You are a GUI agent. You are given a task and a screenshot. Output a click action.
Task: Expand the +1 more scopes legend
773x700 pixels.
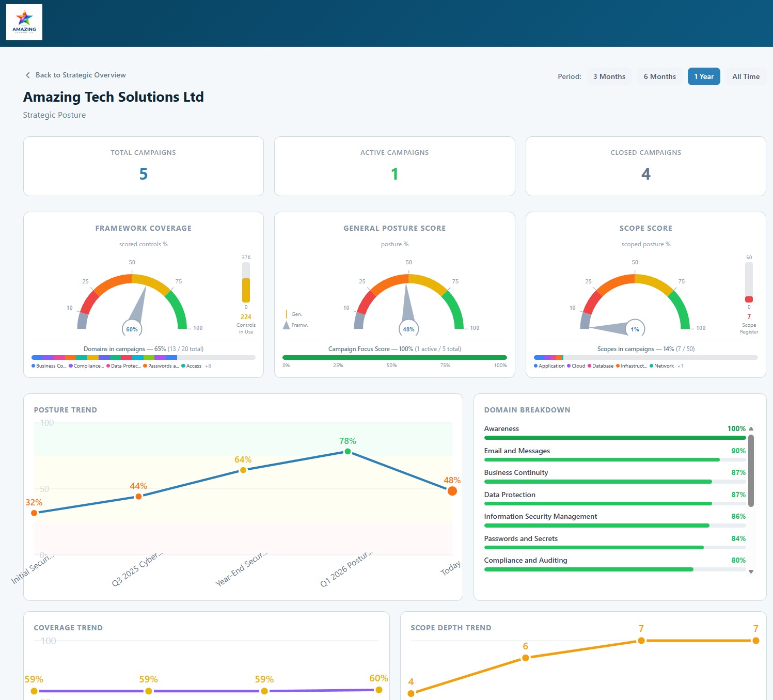[x=680, y=366]
